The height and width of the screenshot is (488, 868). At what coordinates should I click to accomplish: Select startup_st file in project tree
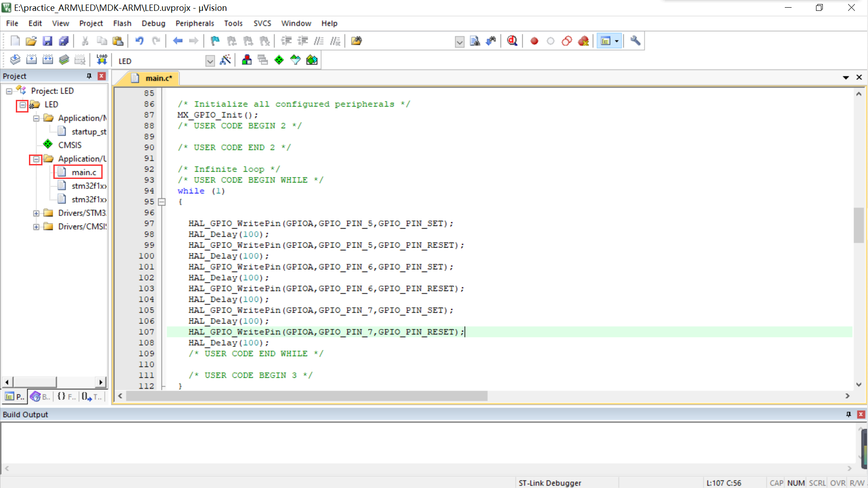(89, 131)
